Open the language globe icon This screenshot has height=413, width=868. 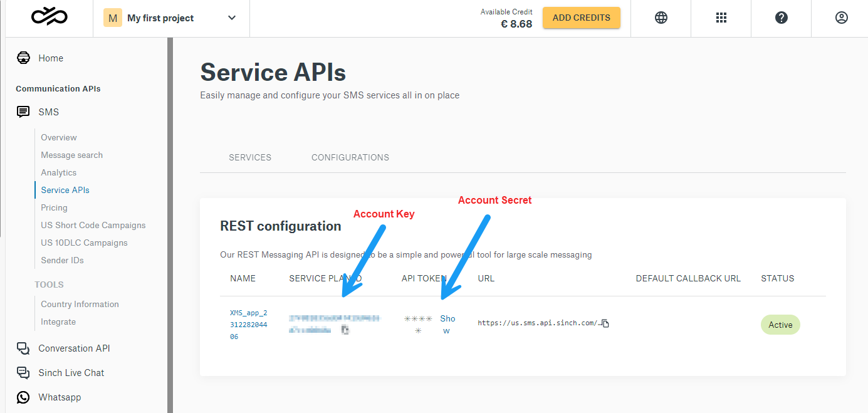coord(661,18)
